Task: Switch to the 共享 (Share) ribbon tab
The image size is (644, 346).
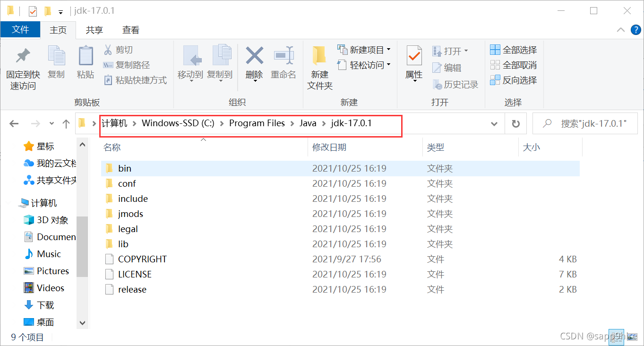Action: pyautogui.click(x=94, y=30)
